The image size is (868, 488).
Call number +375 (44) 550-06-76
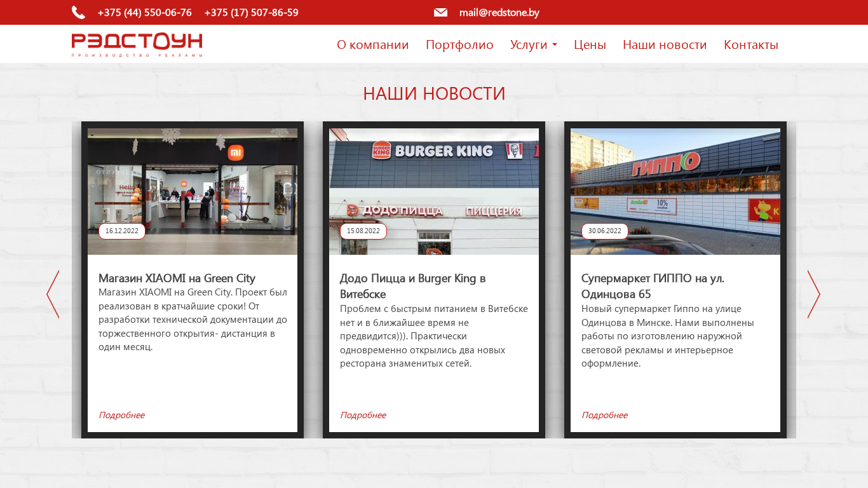145,13
